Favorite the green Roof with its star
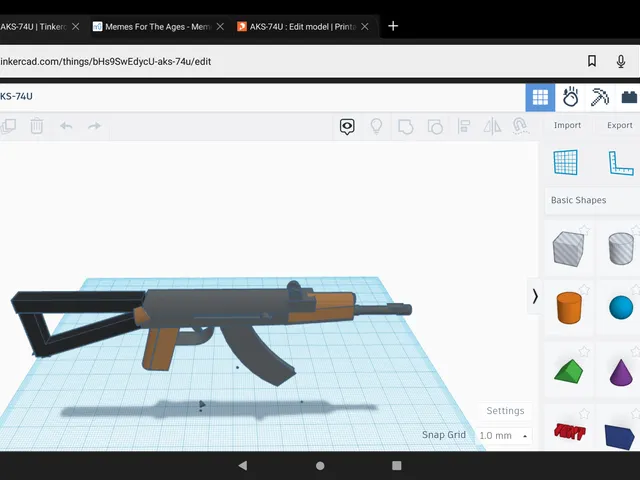640x480 pixels. click(x=584, y=351)
